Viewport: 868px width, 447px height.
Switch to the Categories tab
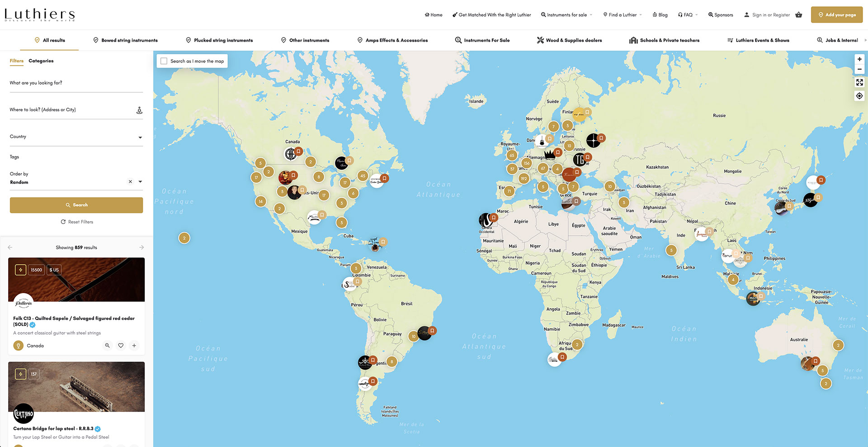(x=41, y=61)
